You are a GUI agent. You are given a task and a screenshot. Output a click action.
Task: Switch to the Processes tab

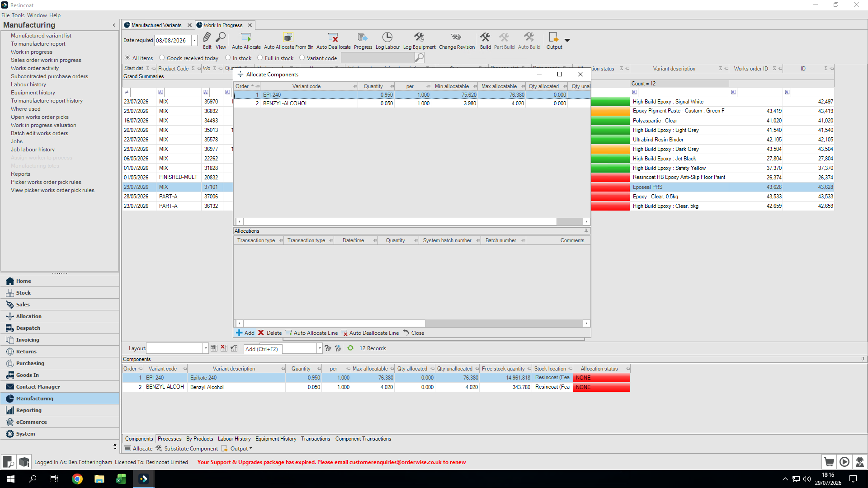point(170,439)
